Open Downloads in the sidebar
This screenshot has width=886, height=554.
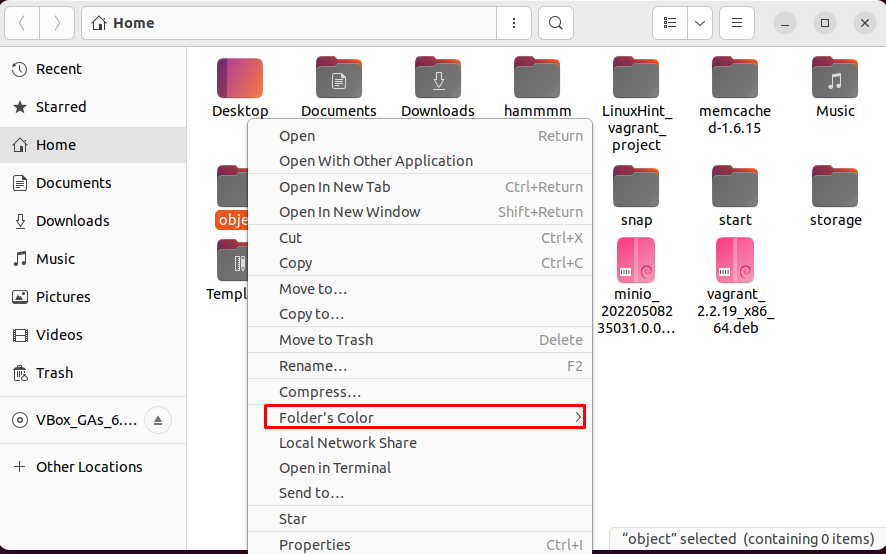93,220
